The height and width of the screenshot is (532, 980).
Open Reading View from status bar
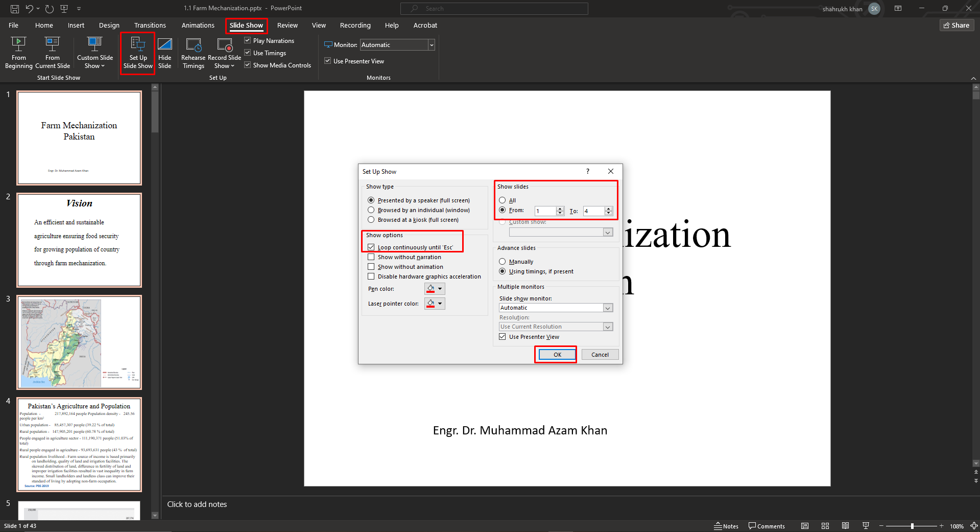[845, 526]
